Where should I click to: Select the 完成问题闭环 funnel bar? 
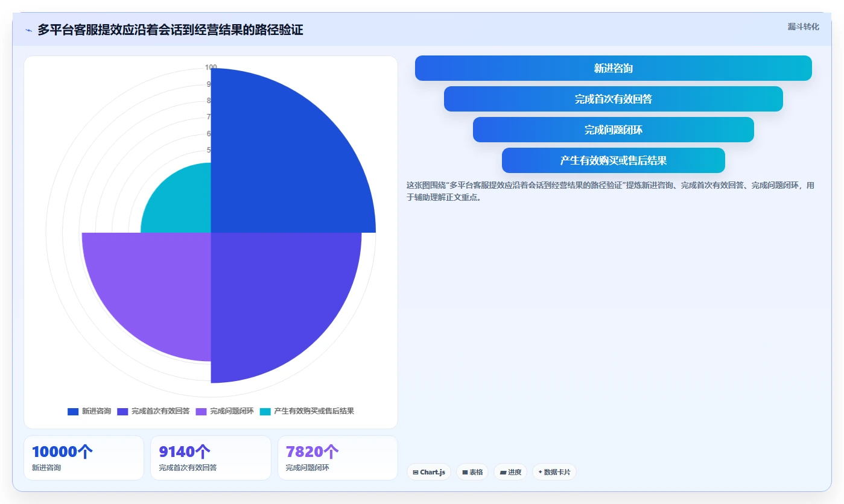pos(613,130)
